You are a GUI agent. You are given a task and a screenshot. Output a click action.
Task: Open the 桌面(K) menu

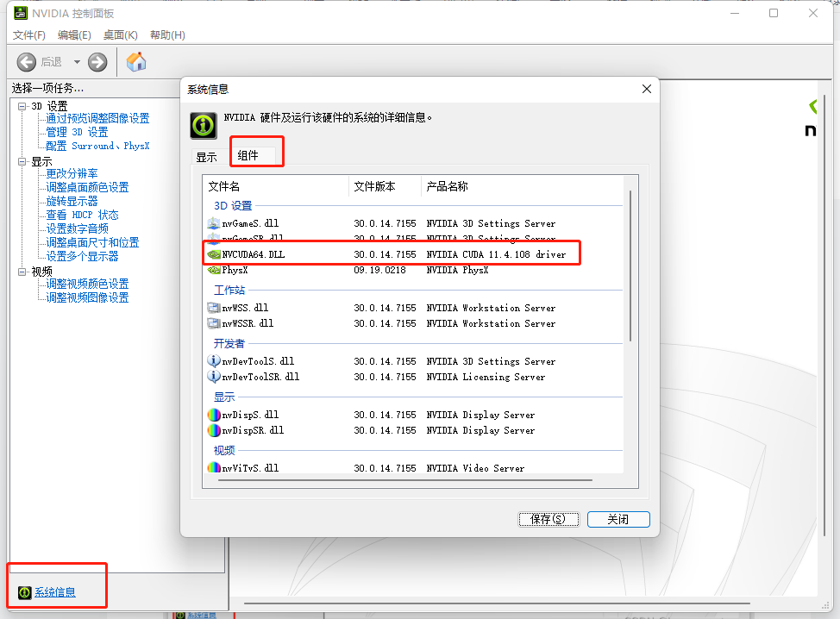(120, 34)
